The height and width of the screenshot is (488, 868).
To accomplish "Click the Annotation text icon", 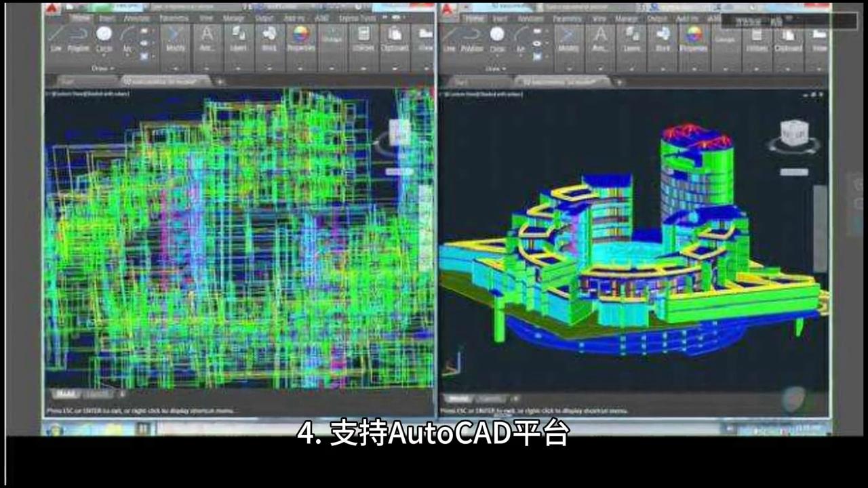I will click(207, 34).
